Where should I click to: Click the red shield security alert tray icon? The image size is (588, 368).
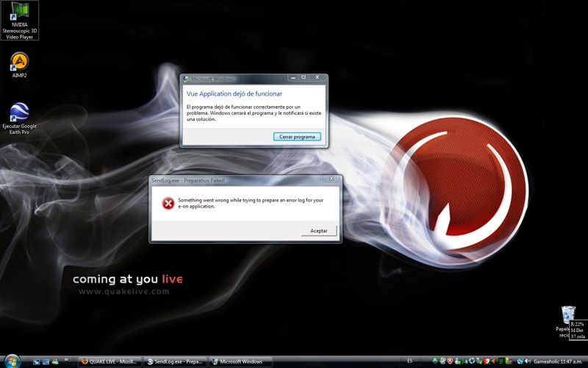[451, 361]
